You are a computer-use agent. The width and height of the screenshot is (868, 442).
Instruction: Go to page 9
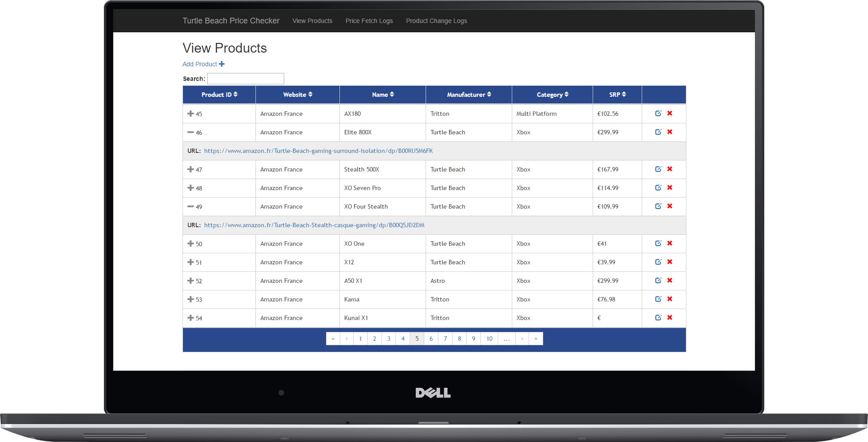pos(473,339)
